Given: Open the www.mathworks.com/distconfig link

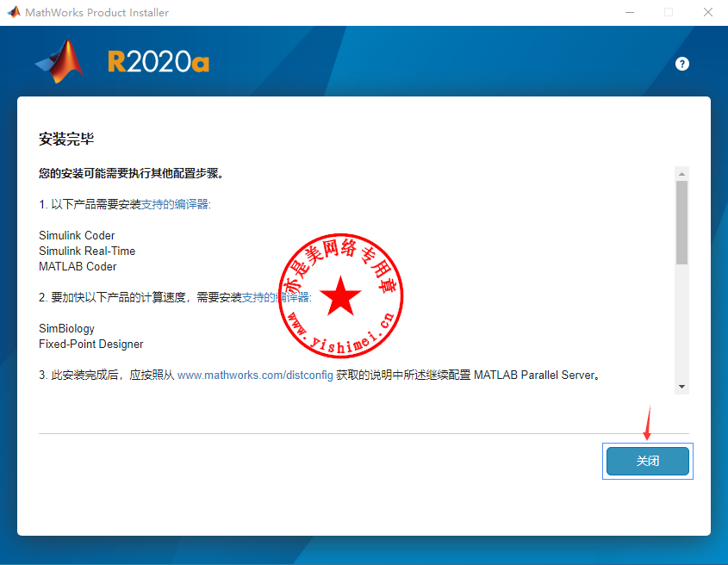Looking at the screenshot, I should pyautogui.click(x=255, y=376).
